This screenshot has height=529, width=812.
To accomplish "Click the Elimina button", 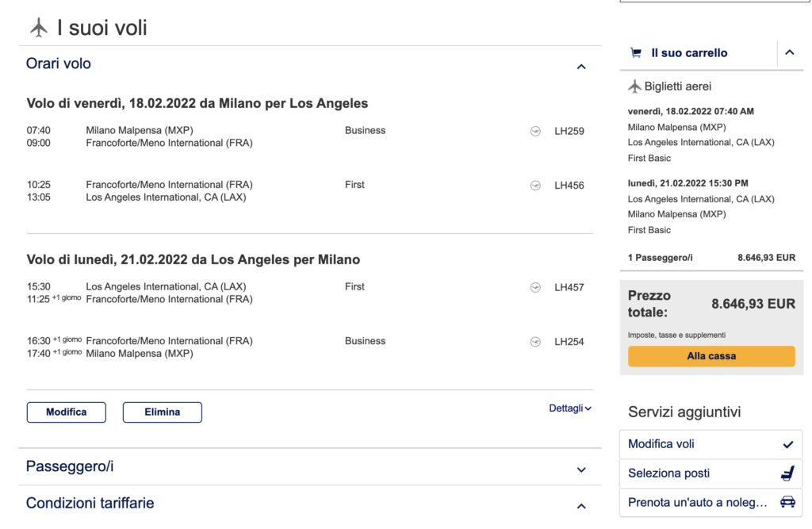I will tap(162, 412).
